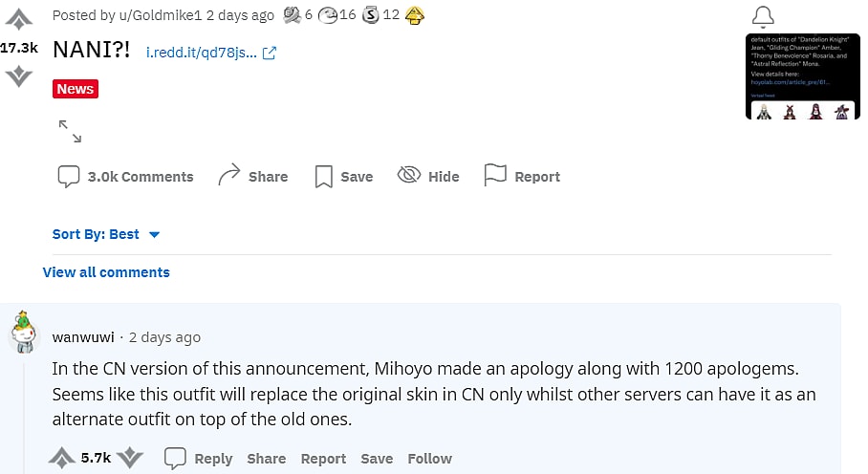Click the notification bell icon
The width and height of the screenshot is (868, 474).
763,16
